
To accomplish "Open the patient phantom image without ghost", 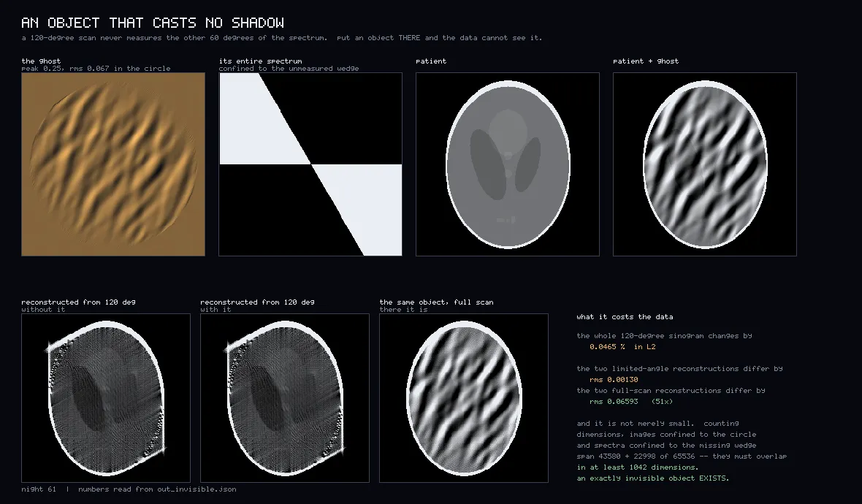I will pos(508,164).
